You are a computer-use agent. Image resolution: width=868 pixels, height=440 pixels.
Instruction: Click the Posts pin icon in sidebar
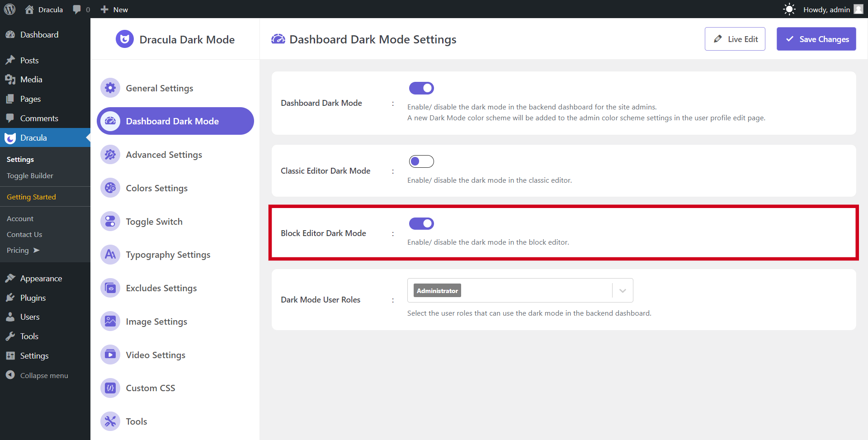10,60
